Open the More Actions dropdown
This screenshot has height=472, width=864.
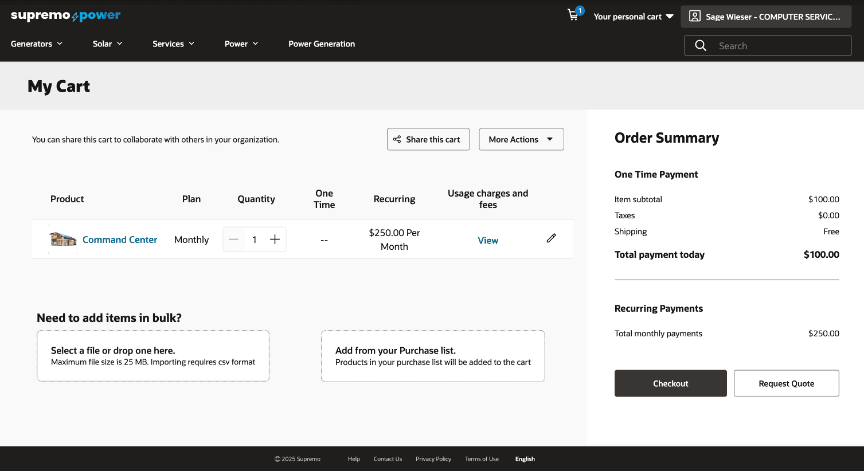[521, 139]
